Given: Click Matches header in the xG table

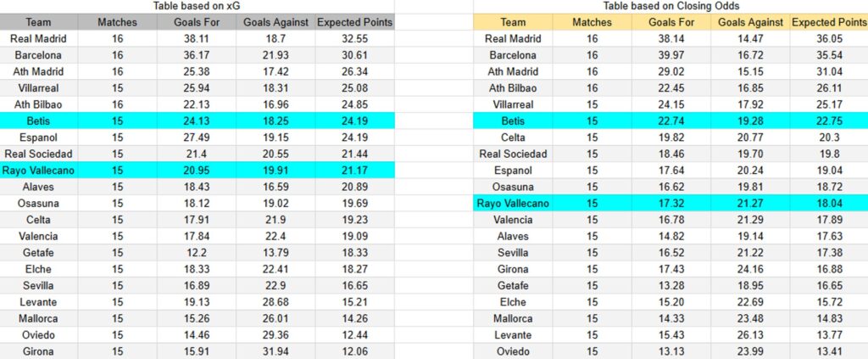Looking at the screenshot, I should (117, 22).
